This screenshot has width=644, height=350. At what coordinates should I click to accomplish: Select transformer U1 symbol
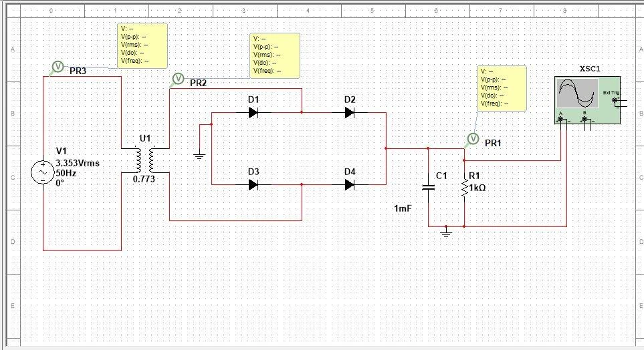(x=145, y=160)
